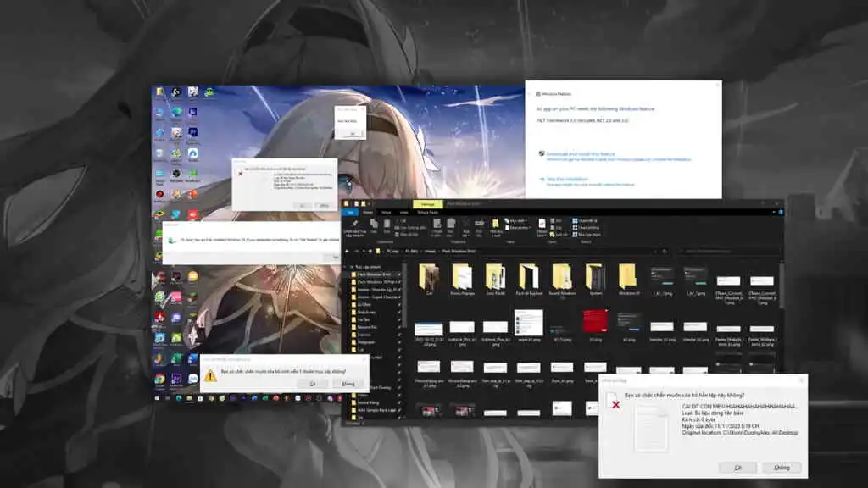The width and height of the screenshot is (868, 488).
Task: Open the Icon Pack folder in Explorer
Action: coord(495,280)
